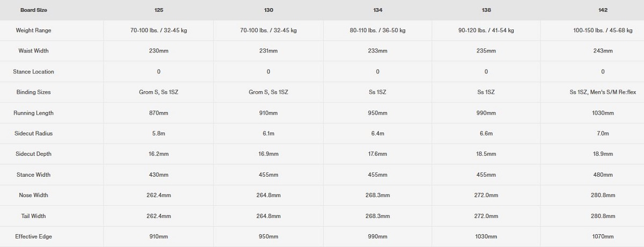This screenshot has height=247, width=644.
Task: Click the Nose Width row label
Action: coord(33,196)
